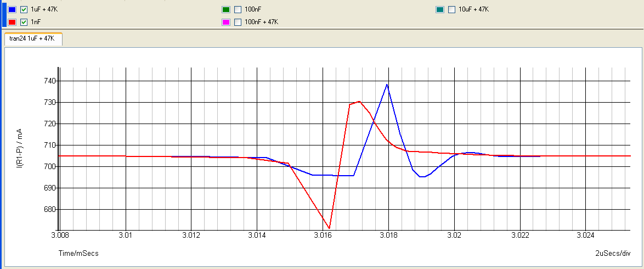Uncheck the 1uF + 47K curve checkbox
Image resolution: width=644 pixels, height=269 pixels.
24,10
